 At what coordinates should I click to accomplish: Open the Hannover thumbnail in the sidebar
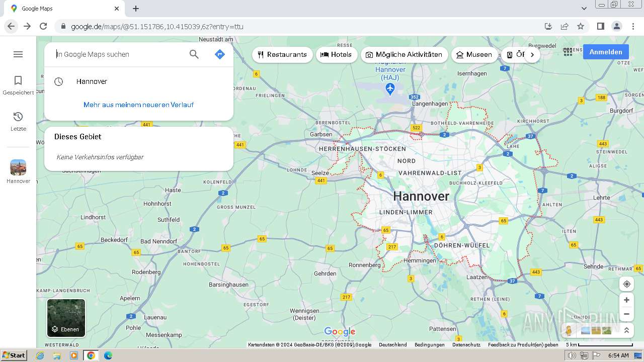click(18, 171)
